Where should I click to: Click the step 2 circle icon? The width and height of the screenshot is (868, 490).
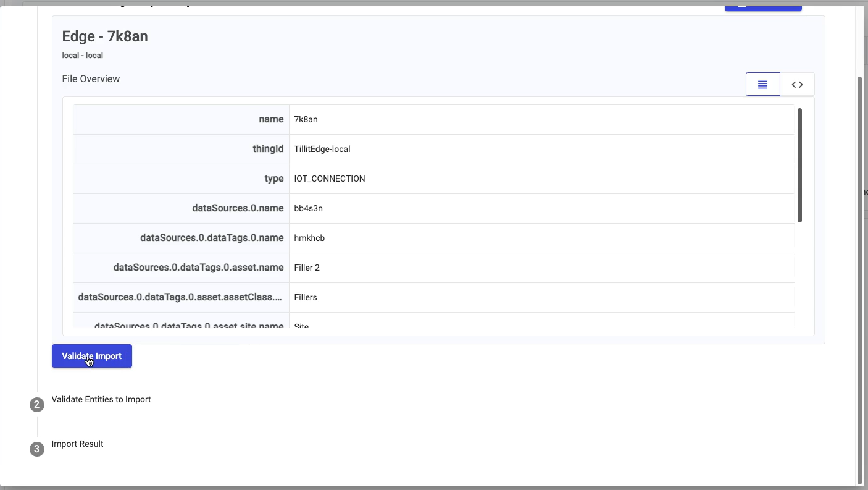click(x=37, y=405)
